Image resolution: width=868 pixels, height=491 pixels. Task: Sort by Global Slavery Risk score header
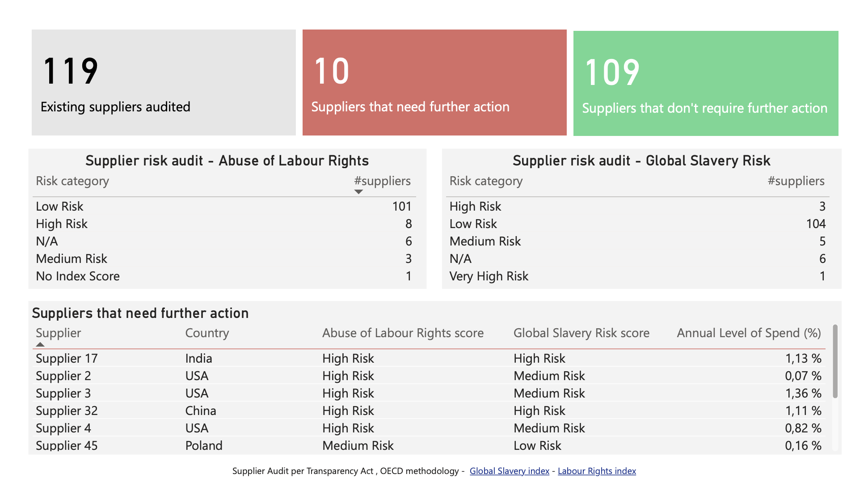coord(581,333)
